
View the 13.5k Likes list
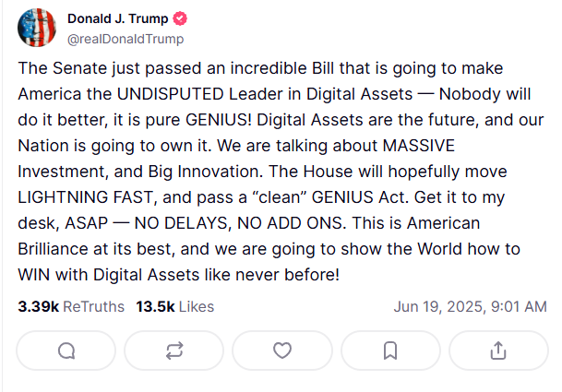point(175,307)
